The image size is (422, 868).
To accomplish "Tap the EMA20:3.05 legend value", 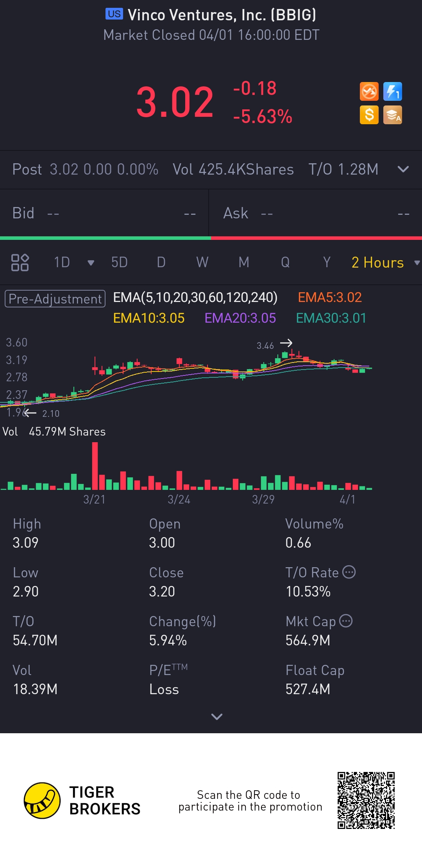I will (x=240, y=318).
